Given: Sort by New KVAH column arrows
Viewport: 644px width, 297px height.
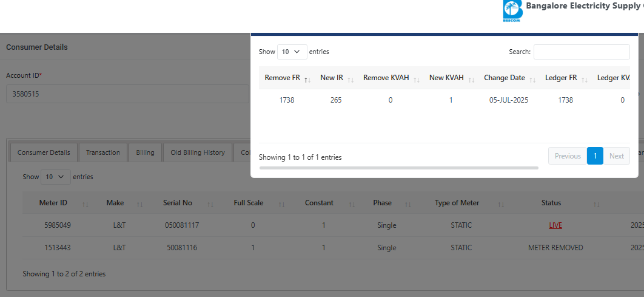Looking at the screenshot, I should (471, 79).
